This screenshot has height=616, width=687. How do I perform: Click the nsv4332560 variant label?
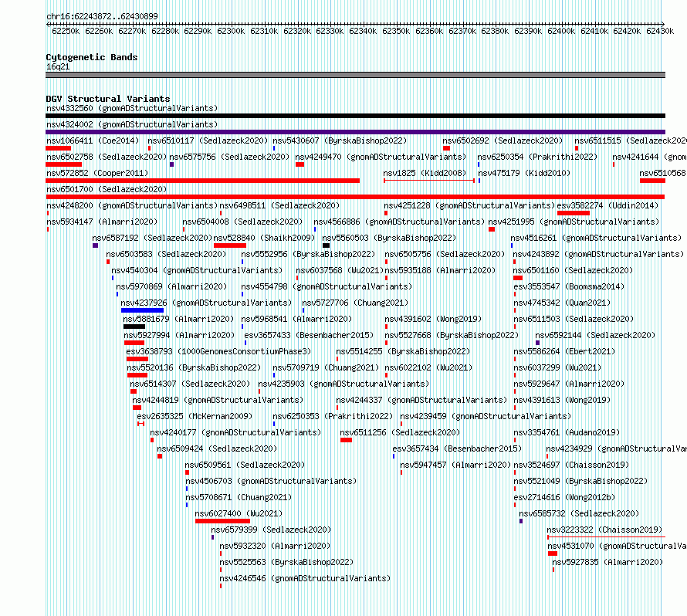click(x=132, y=108)
